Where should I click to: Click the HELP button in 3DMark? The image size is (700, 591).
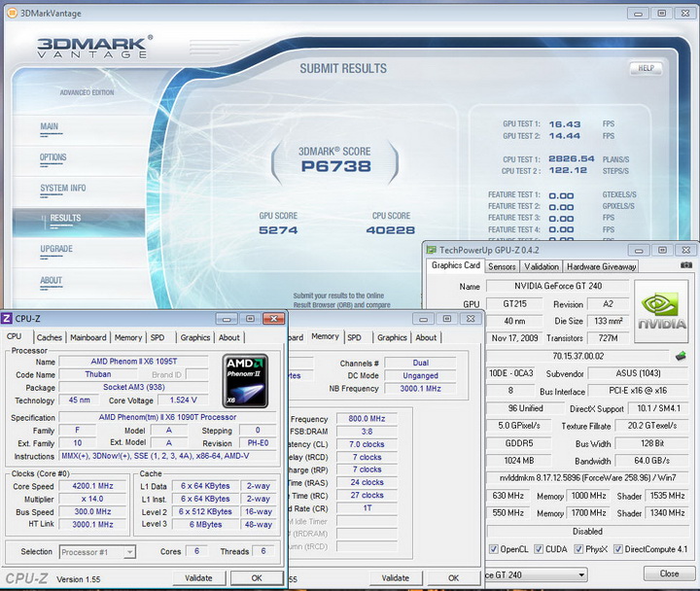coord(645,68)
